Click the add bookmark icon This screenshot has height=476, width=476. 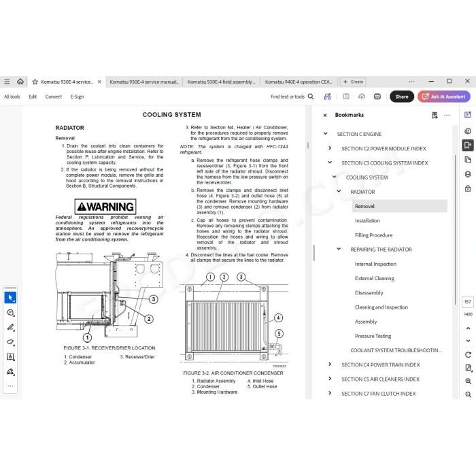pos(435,115)
